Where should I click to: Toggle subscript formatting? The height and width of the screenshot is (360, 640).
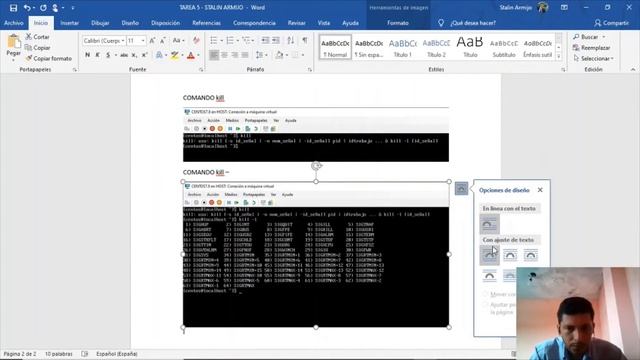(x=134, y=55)
